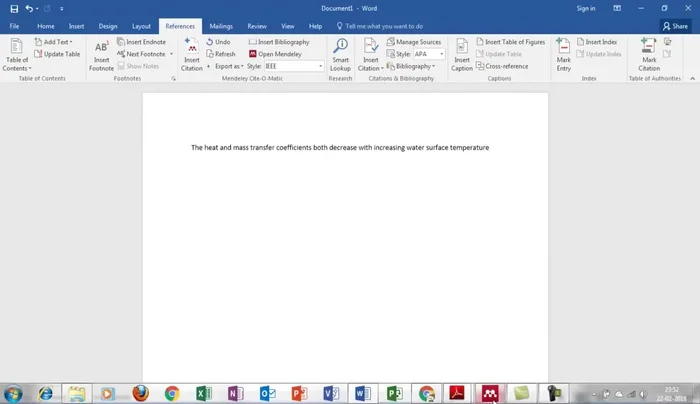
Task: Open Outlook from the taskbar
Action: (x=267, y=394)
